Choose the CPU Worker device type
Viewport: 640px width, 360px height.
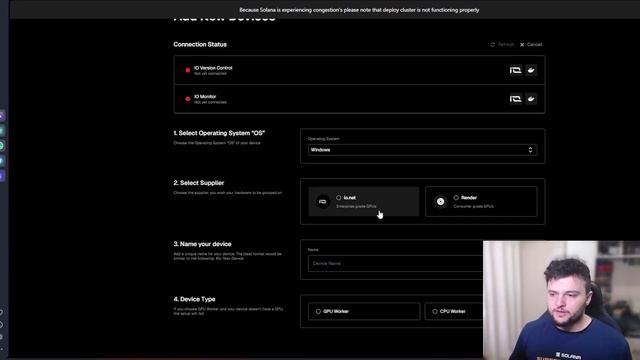[x=454, y=311]
